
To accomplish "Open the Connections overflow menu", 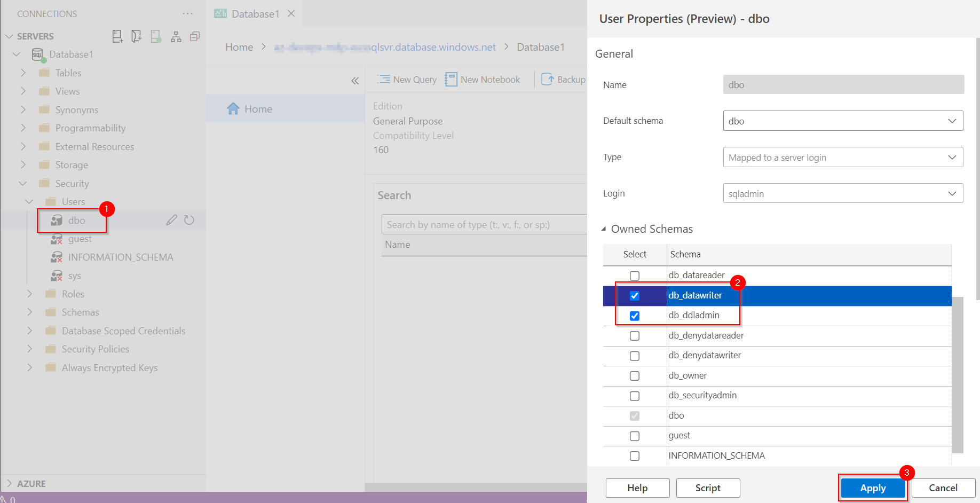I will pyautogui.click(x=187, y=13).
